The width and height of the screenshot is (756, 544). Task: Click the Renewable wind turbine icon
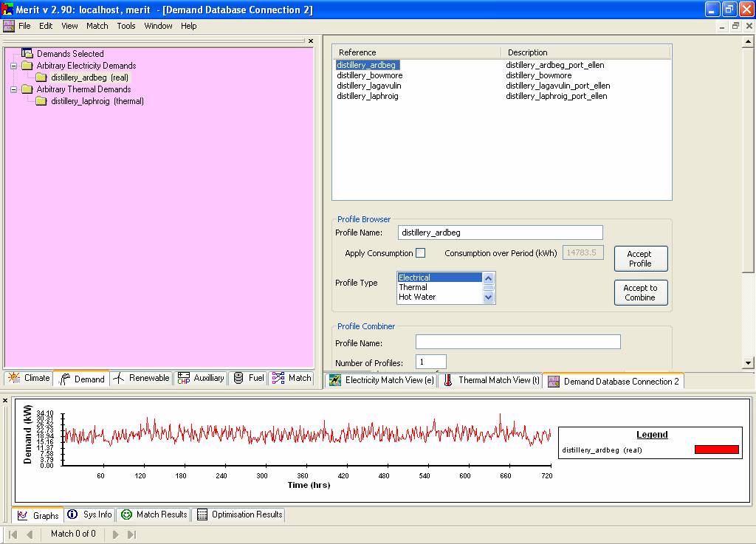(x=119, y=378)
